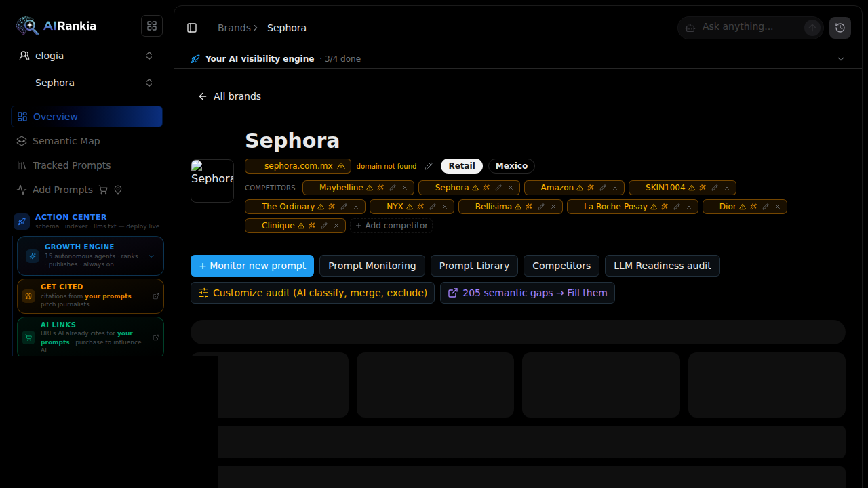Click Add competitor

pyautogui.click(x=391, y=226)
